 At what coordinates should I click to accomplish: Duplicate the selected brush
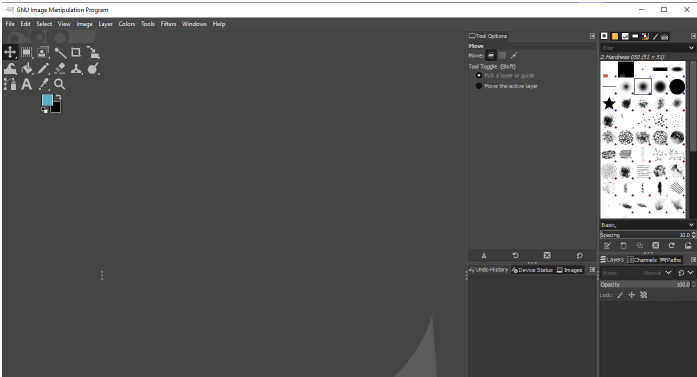click(640, 245)
